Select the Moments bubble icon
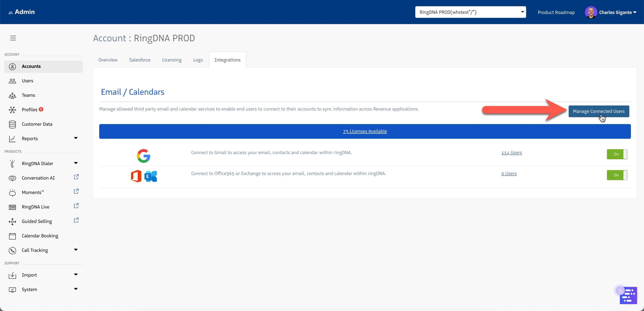The image size is (644, 311). [x=12, y=192]
